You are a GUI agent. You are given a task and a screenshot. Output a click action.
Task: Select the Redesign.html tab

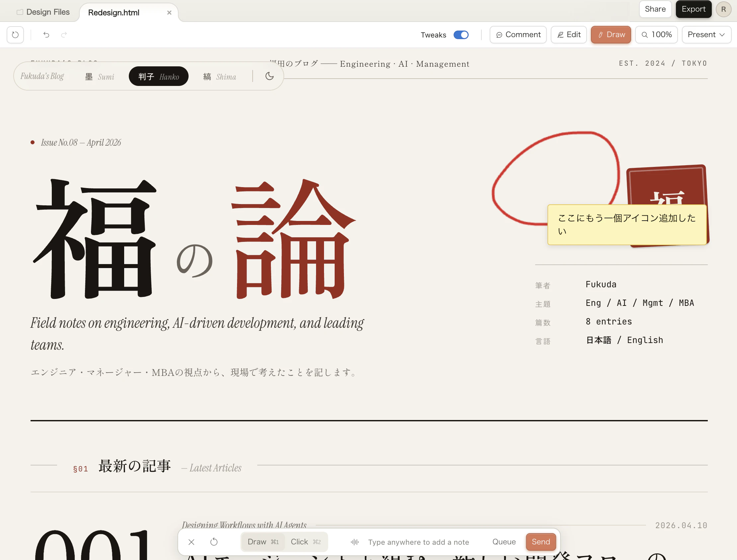[x=114, y=12]
